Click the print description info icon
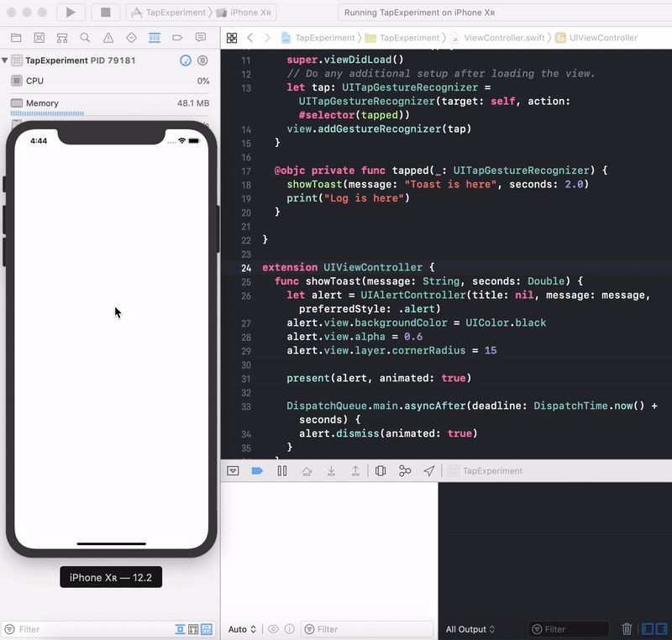The width and height of the screenshot is (672, 640). click(290, 629)
